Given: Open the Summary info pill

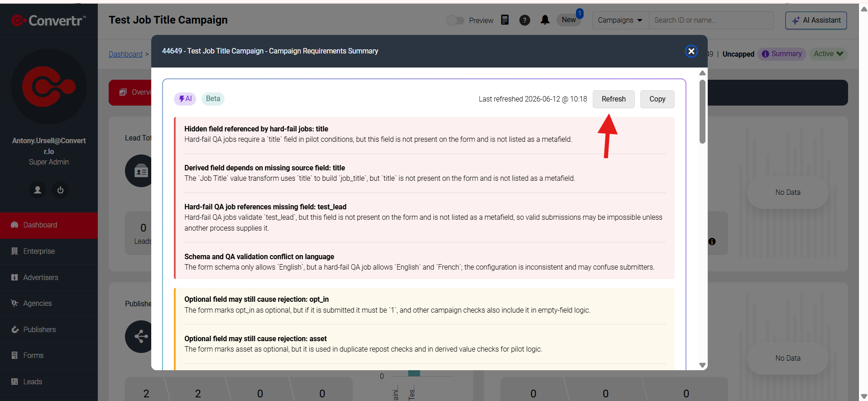Looking at the screenshot, I should (782, 54).
